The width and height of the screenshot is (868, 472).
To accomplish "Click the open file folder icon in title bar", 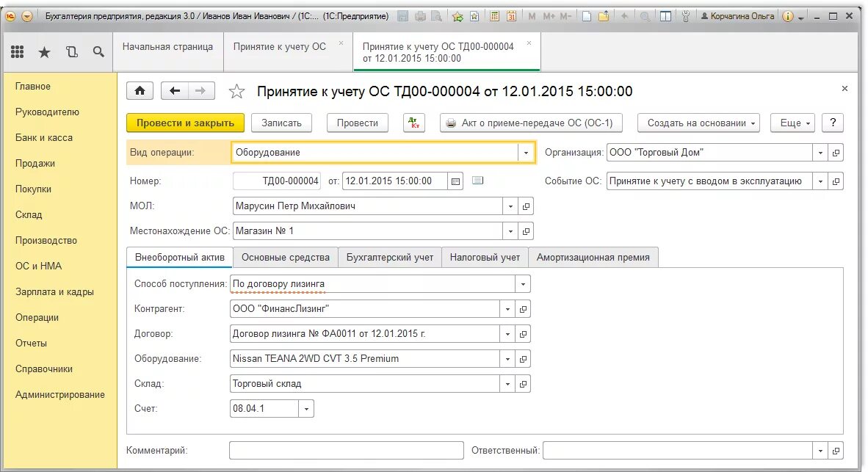I will tap(604, 16).
